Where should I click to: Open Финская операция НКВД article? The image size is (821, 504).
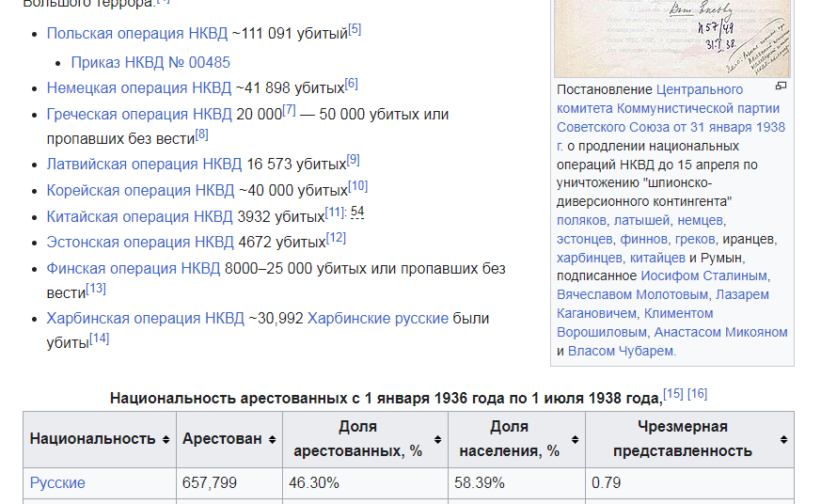pos(133,268)
